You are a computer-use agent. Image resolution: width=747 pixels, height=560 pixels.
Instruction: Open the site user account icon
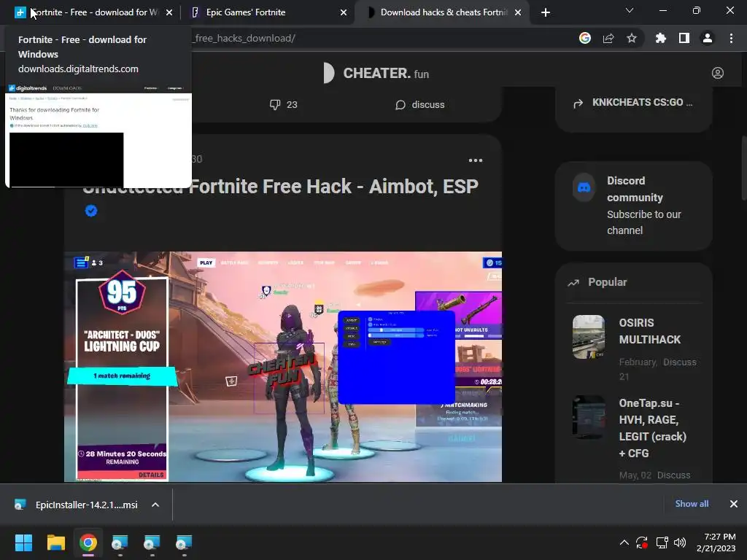[x=718, y=73]
